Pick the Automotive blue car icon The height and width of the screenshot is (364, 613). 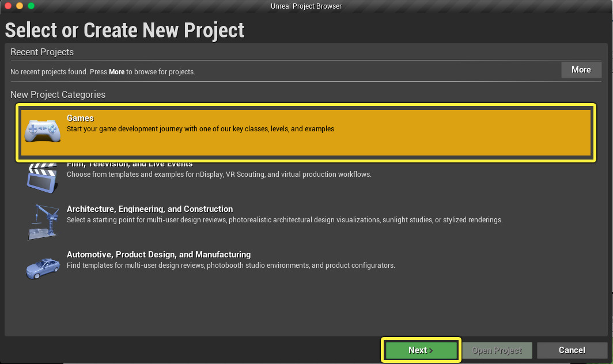43,267
